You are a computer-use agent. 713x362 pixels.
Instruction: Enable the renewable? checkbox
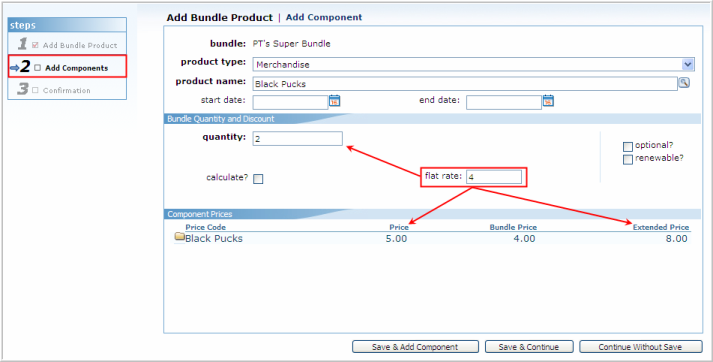click(628, 160)
